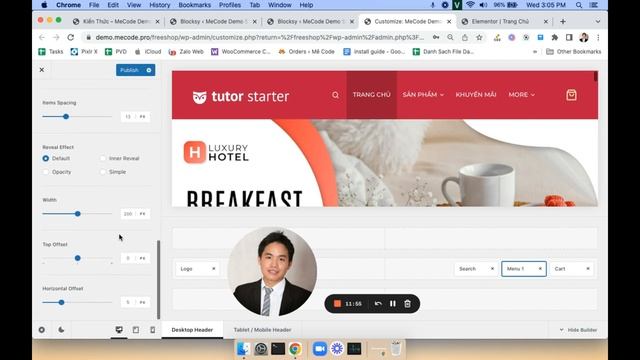640x360 pixels.
Task: Reload the page in Chrome
Action: coord(71,37)
